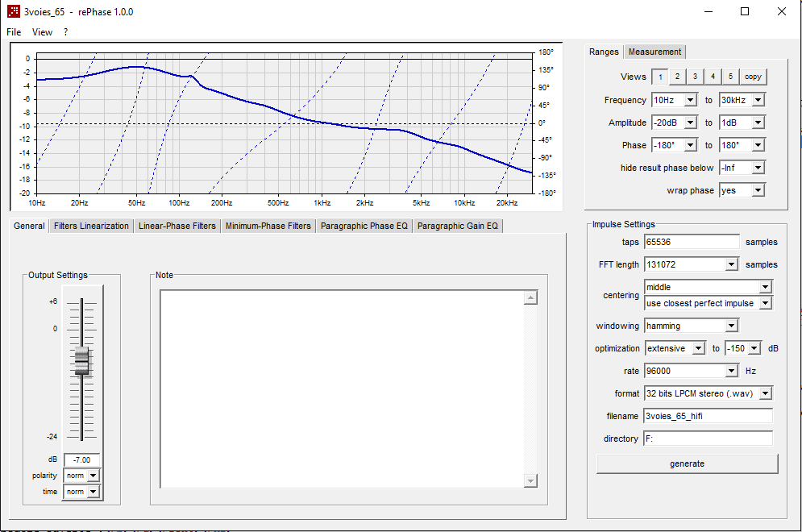This screenshot has height=532, width=802.
Task: Select view preset 2
Action: (677, 77)
